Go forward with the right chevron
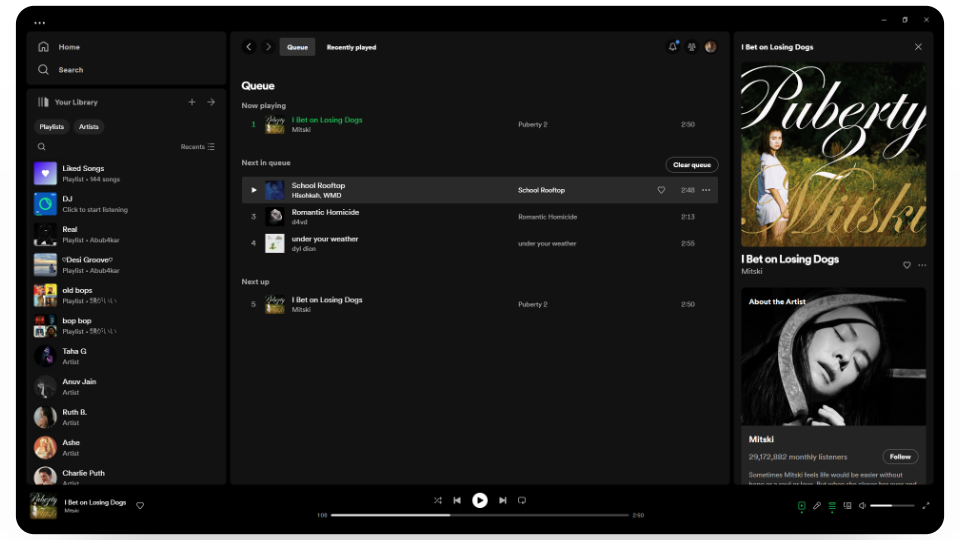 (268, 47)
